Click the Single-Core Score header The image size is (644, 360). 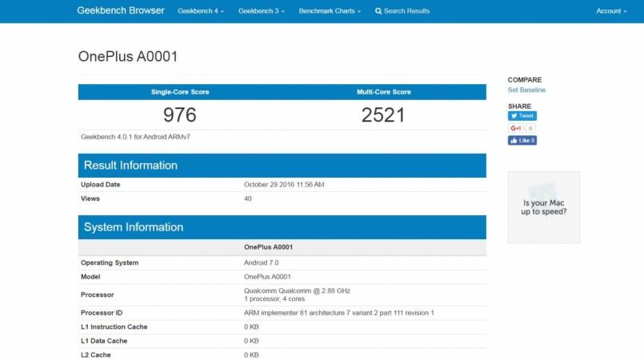(180, 92)
